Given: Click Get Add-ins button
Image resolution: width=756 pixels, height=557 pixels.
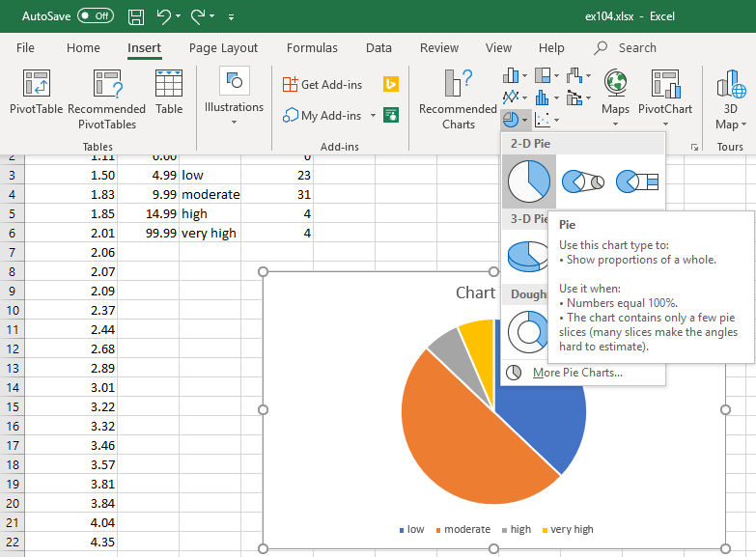Looking at the screenshot, I should (x=322, y=84).
